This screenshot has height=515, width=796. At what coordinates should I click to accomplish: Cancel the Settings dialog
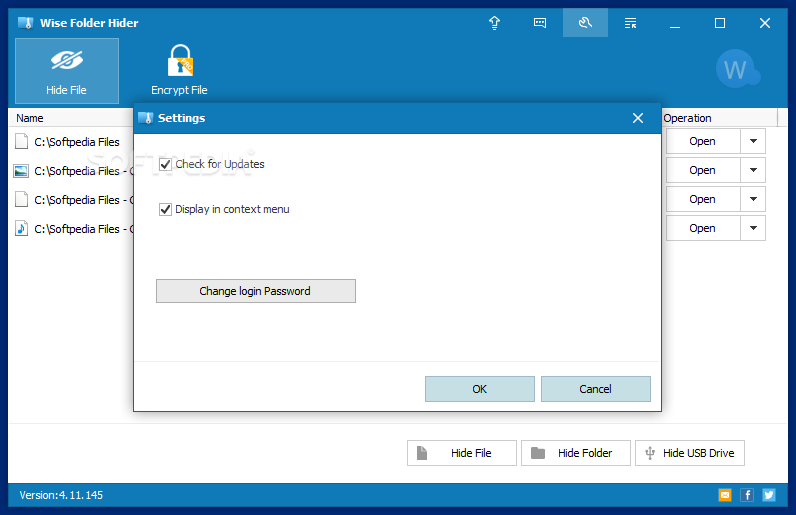[595, 389]
